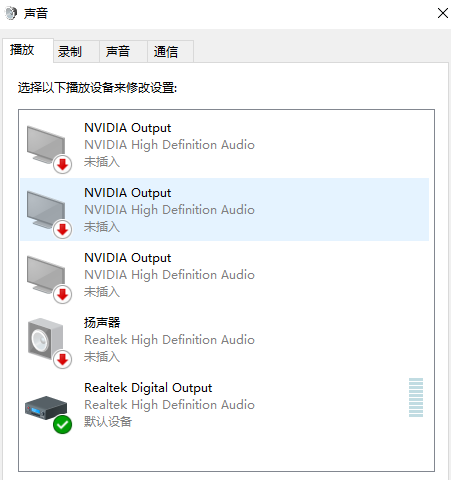Screen dimensions: 451x480
Task: Click the red unplugged arrow badge on 扬声器
Action: (62, 359)
